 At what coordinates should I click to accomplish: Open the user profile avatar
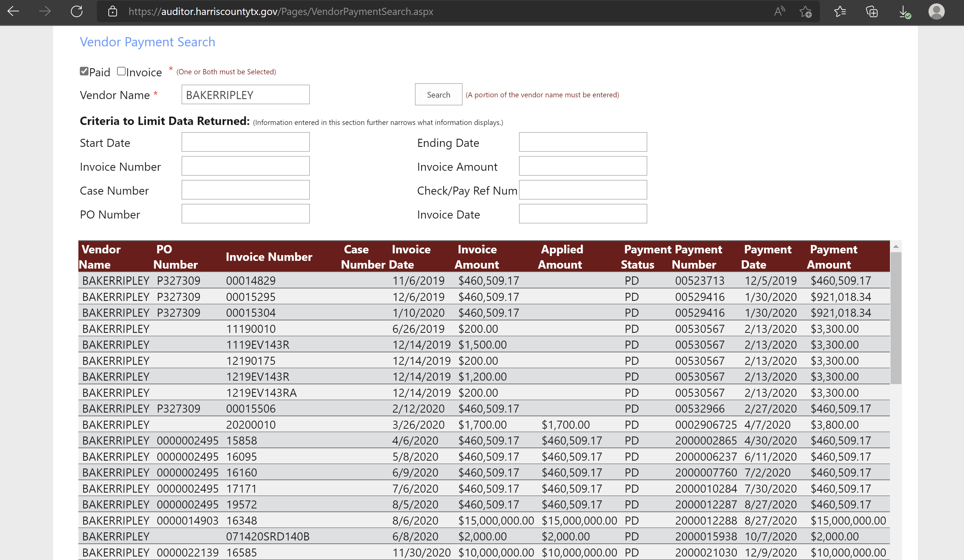tap(936, 12)
